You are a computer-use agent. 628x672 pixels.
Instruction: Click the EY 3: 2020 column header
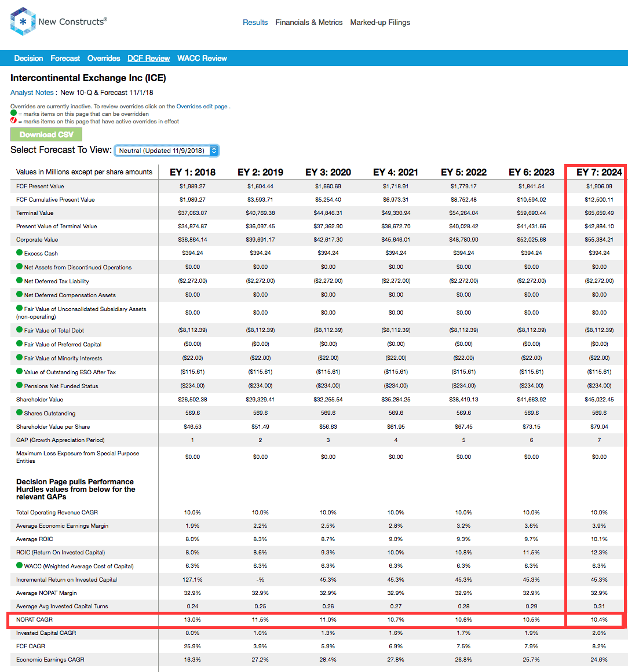click(328, 172)
